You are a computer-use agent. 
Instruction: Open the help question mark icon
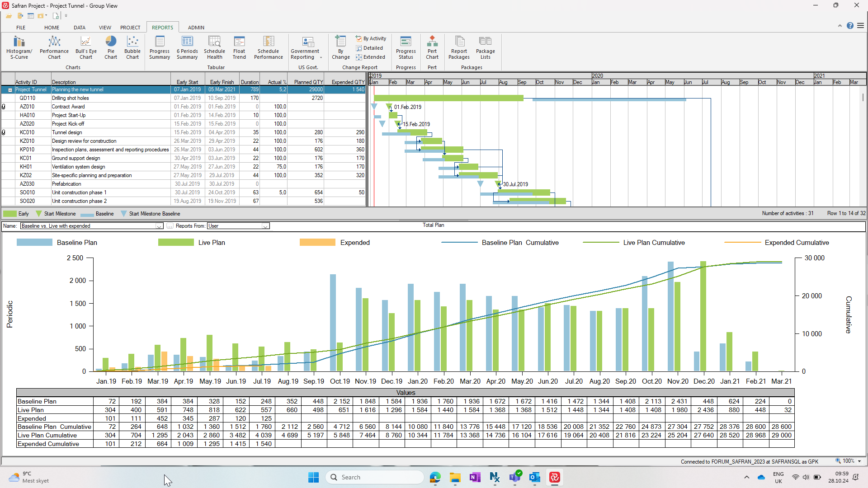(850, 26)
